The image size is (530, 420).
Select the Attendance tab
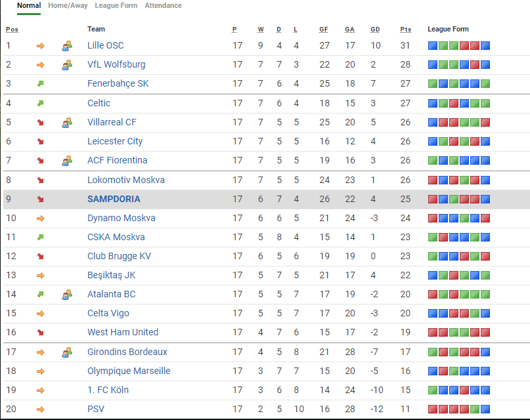(164, 5)
